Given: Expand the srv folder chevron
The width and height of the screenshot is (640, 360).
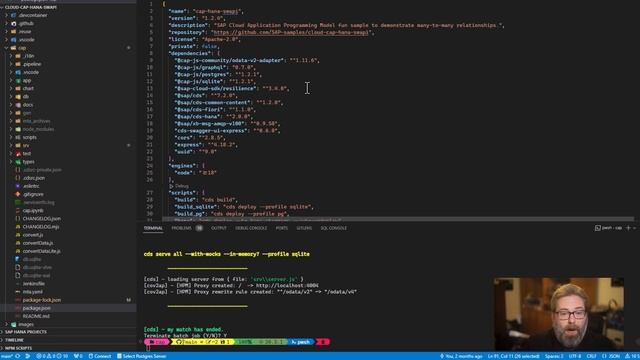Looking at the screenshot, I should [11, 145].
